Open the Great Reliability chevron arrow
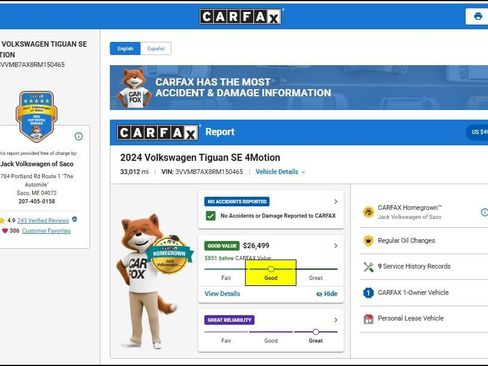 tap(336, 320)
